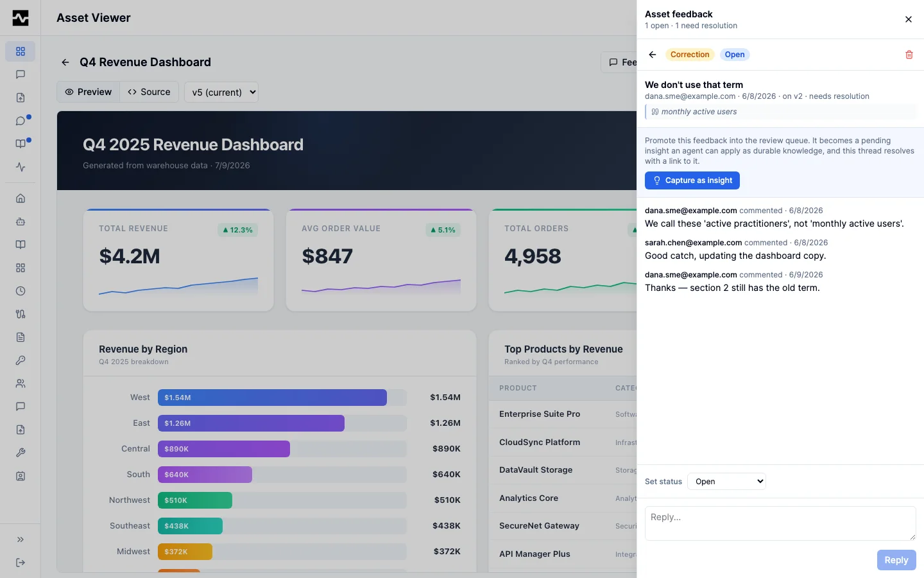924x578 pixels.
Task: Open the wrench tools icon in sidebar
Action: pos(21,453)
